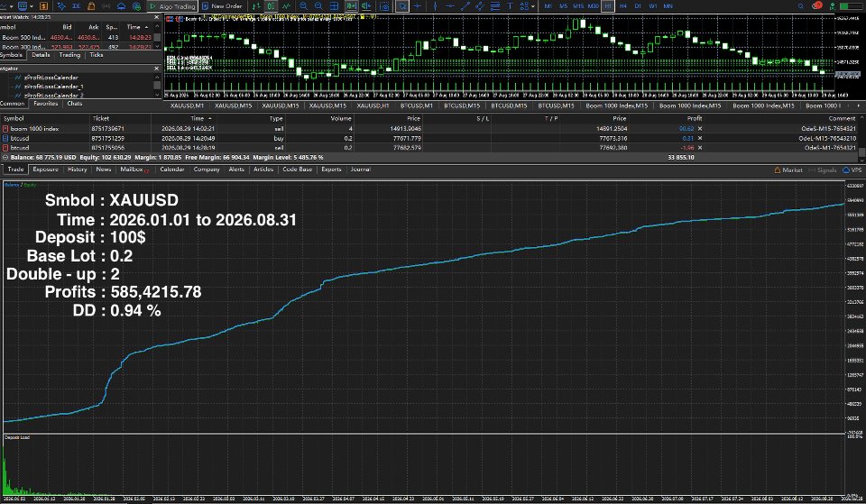Open the Details tab in Market Watch
866x504 pixels.
(x=41, y=55)
